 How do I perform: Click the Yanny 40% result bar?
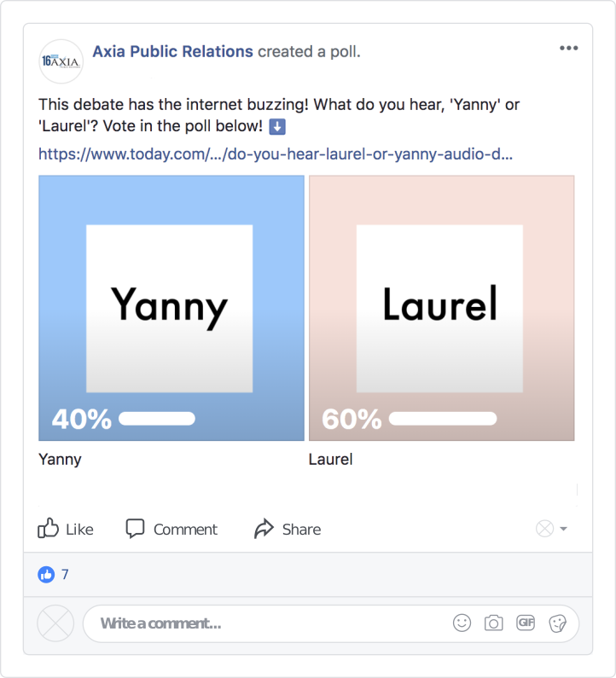tap(157, 419)
